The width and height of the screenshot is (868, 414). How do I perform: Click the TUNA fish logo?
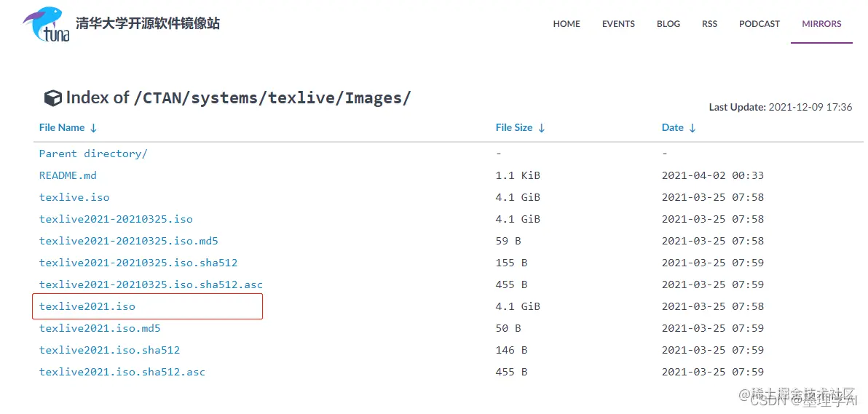pyautogui.click(x=47, y=24)
